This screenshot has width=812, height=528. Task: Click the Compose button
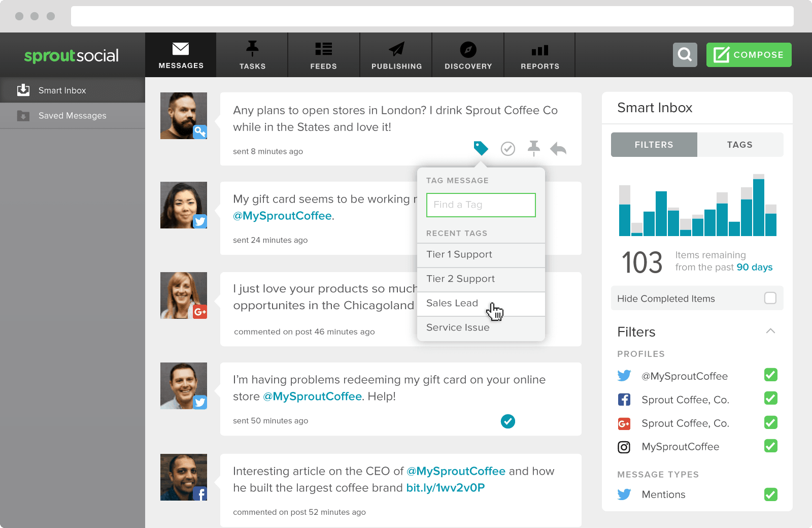tap(749, 55)
